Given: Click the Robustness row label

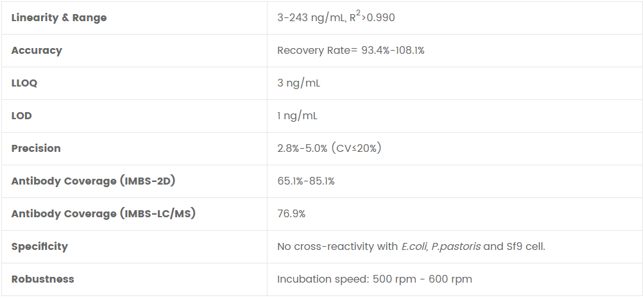Looking at the screenshot, I should (42, 279).
